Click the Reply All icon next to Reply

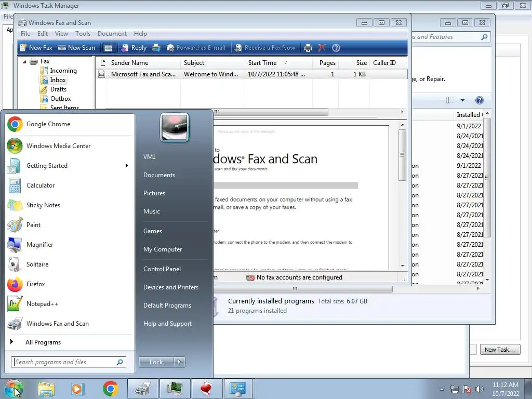tap(156, 48)
